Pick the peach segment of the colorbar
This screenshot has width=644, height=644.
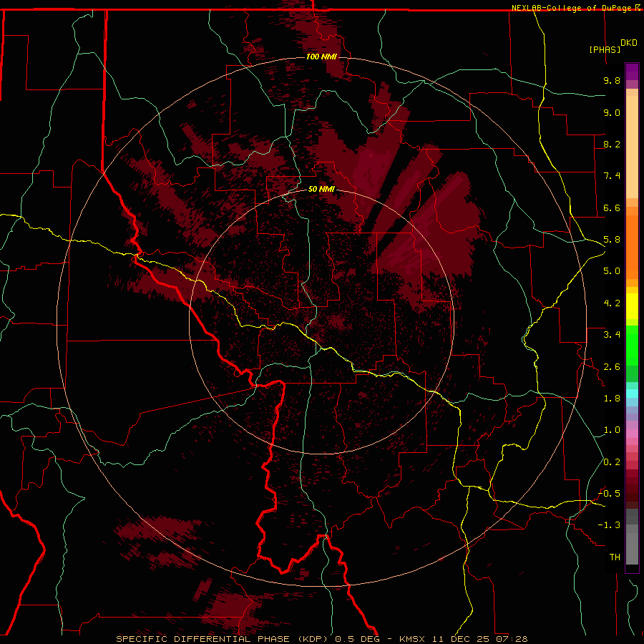point(632,147)
